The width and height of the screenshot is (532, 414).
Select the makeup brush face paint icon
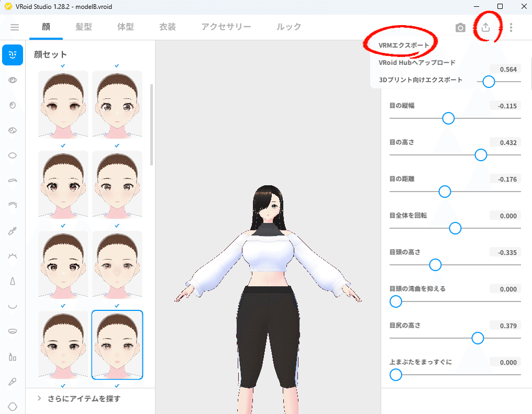pos(13,382)
